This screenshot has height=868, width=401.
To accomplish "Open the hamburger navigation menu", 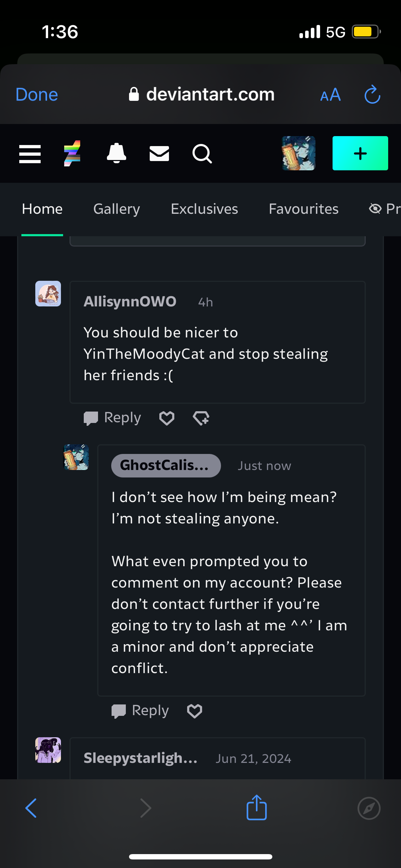I will [x=30, y=154].
